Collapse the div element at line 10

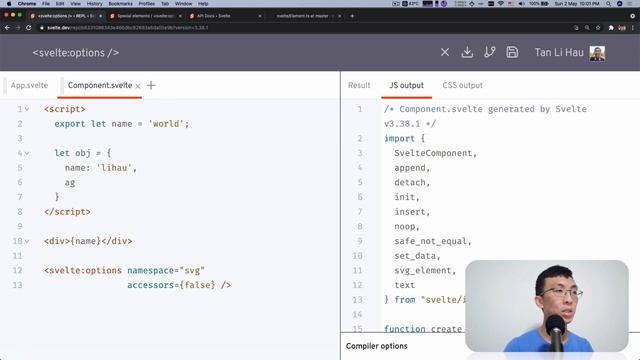point(27,242)
